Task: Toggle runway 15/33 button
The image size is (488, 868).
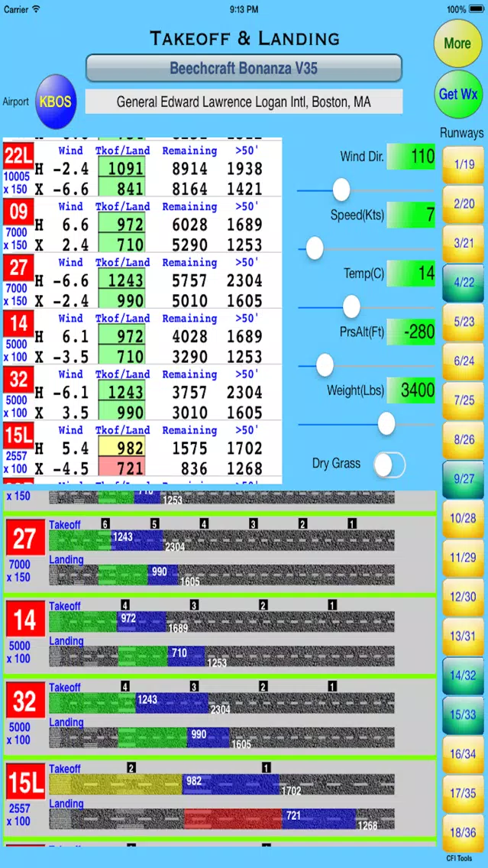Action: (x=464, y=714)
